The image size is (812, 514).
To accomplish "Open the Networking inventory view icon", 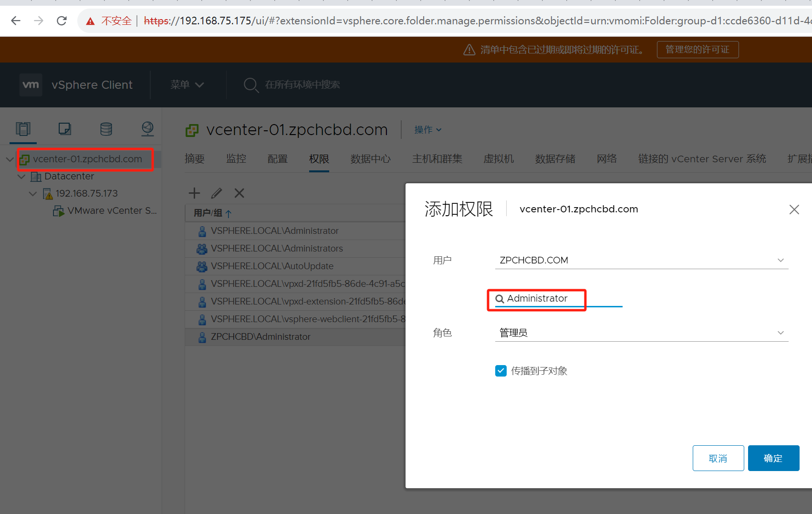I will [147, 128].
